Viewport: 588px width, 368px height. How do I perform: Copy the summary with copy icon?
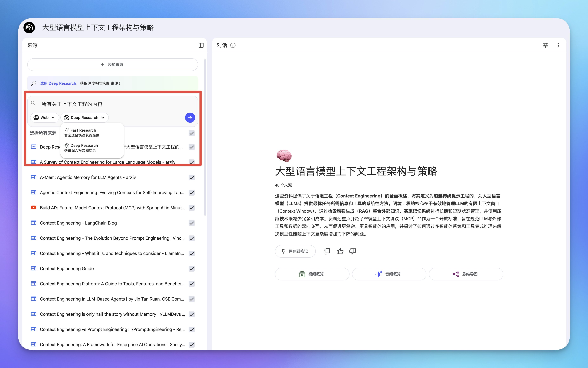point(327,251)
